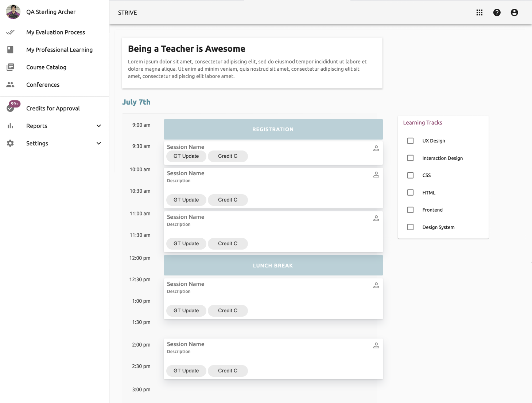This screenshot has height=403, width=532.
Task: Click the Settings gear icon in sidebar
Action: (x=10, y=143)
